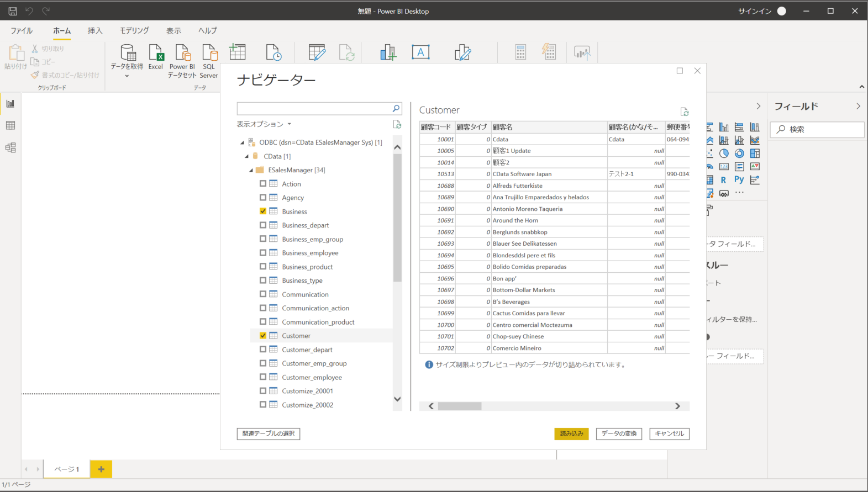Switch to the Home ribbon tab
Screen dimensions: 868x492
point(62,31)
